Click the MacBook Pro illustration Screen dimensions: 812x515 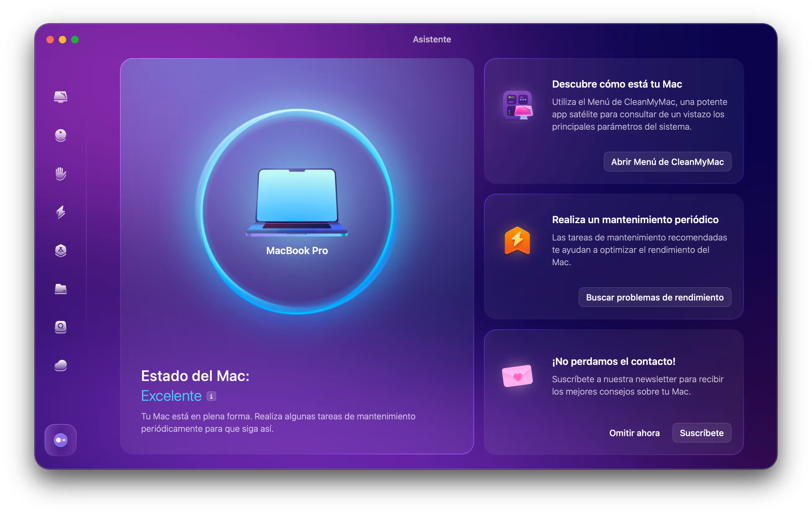click(297, 202)
